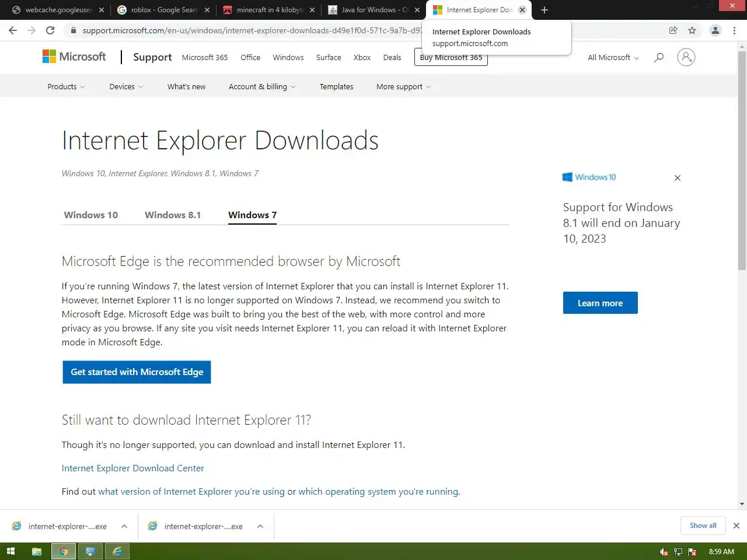Open What's new in the nav bar
The height and width of the screenshot is (560, 747).
point(186,86)
